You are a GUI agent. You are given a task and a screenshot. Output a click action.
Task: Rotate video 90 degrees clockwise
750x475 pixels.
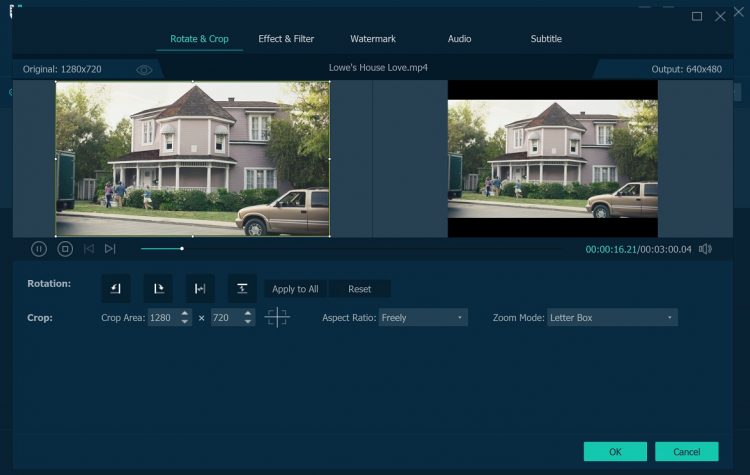[158, 288]
